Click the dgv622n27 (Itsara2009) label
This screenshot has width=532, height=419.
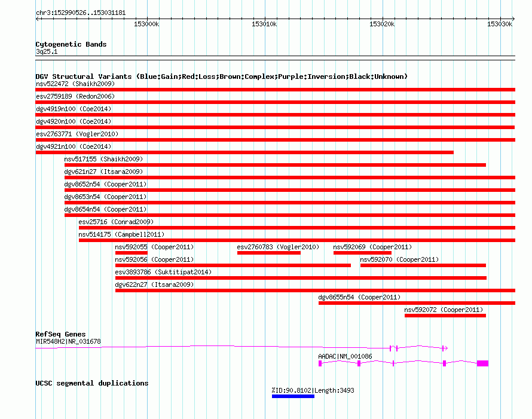pos(154,285)
